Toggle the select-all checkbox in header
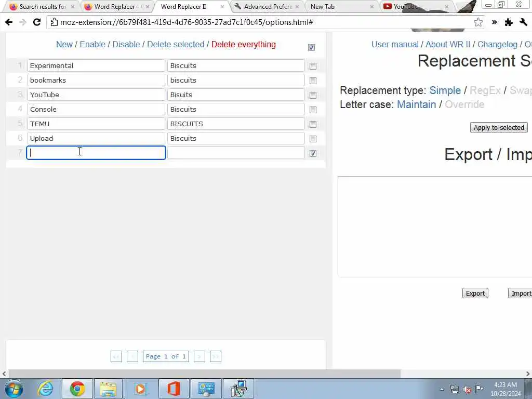 [311, 47]
